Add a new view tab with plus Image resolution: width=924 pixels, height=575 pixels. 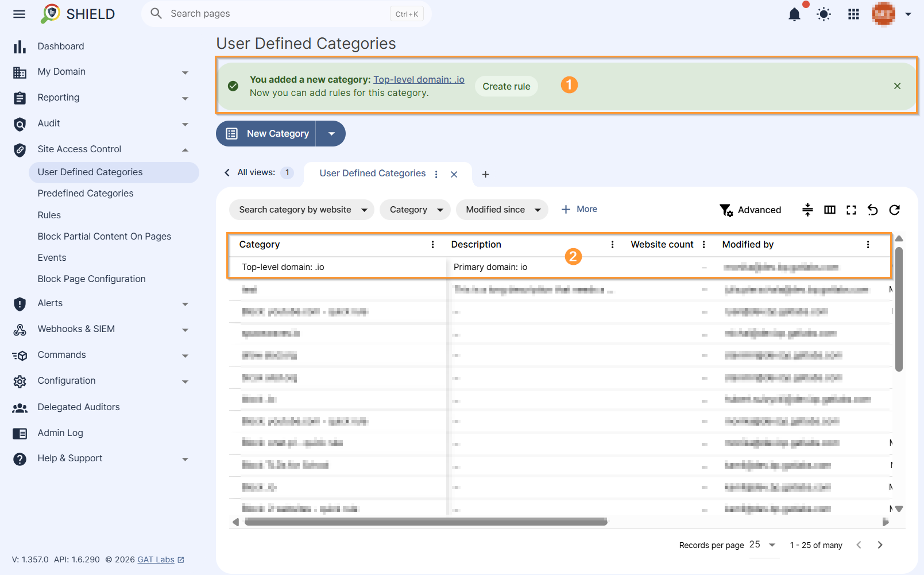(x=485, y=174)
